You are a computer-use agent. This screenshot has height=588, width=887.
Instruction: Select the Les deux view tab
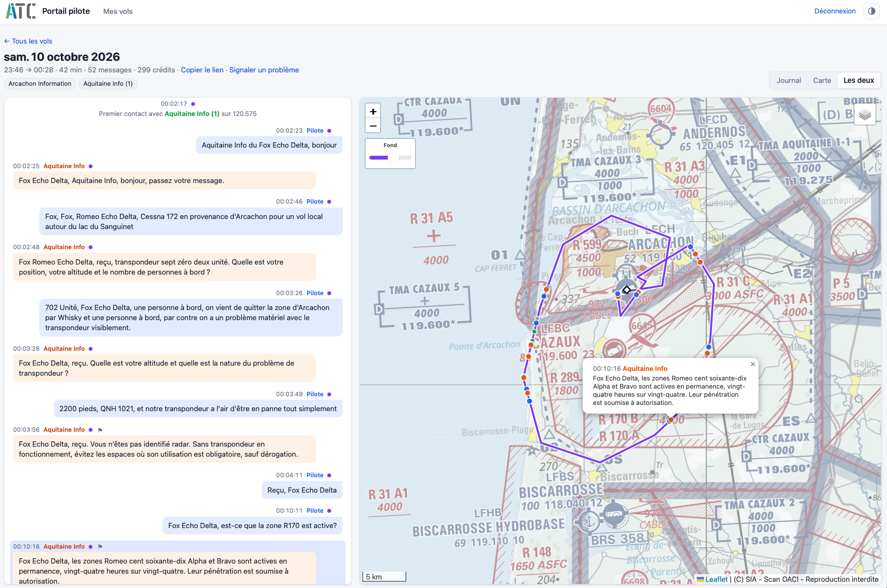tap(859, 81)
